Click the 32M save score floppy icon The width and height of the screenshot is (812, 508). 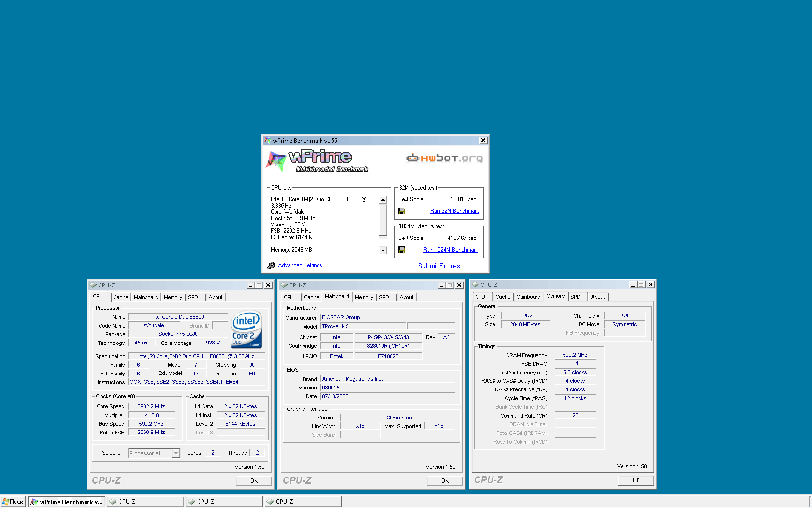coord(402,211)
